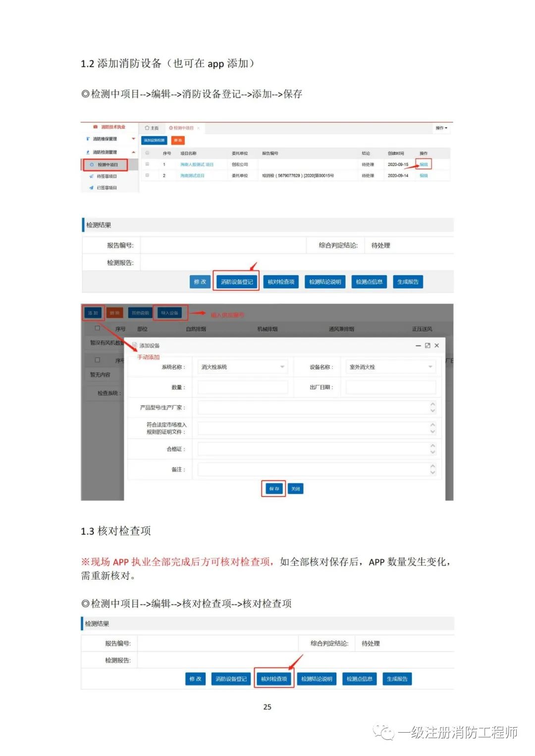Click the 出厂日期 input field
This screenshot has width=535, height=756.
point(391,387)
